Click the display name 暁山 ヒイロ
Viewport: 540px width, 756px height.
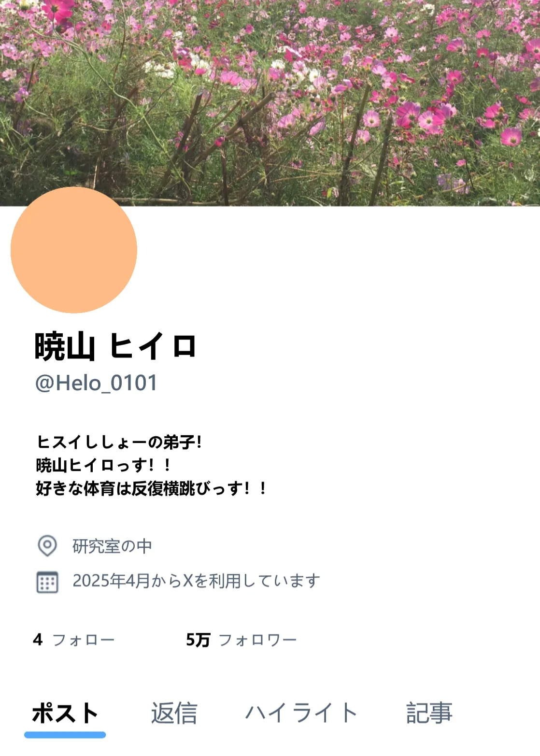click(x=115, y=346)
